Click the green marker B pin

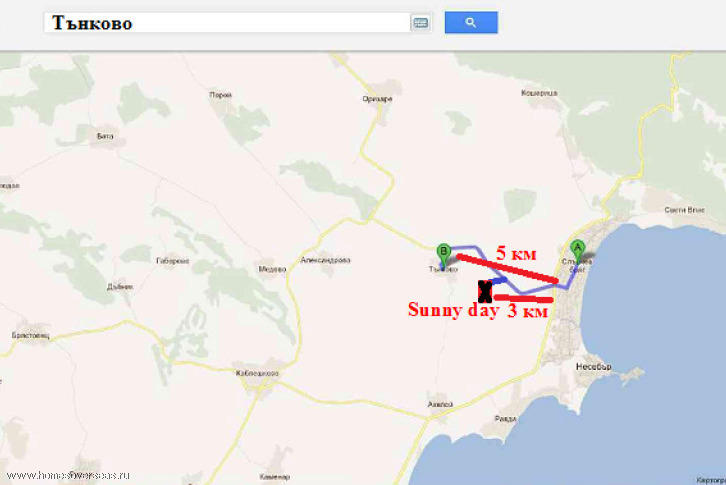[444, 253]
